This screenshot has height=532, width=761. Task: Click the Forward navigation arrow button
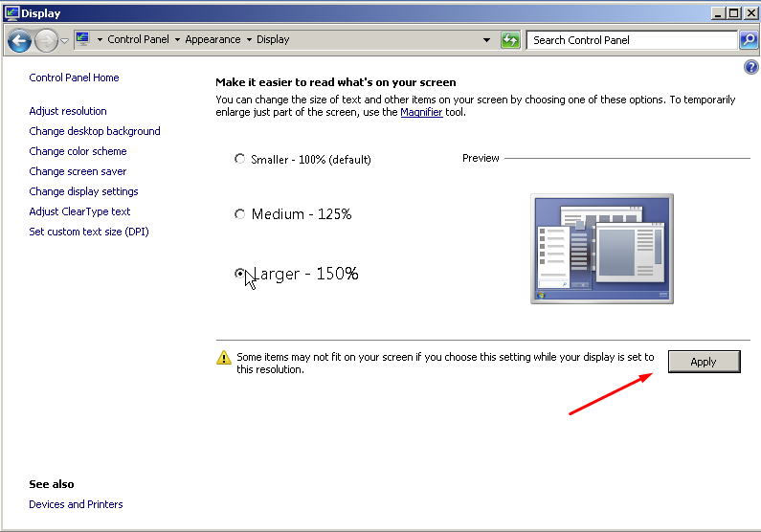pyautogui.click(x=45, y=40)
